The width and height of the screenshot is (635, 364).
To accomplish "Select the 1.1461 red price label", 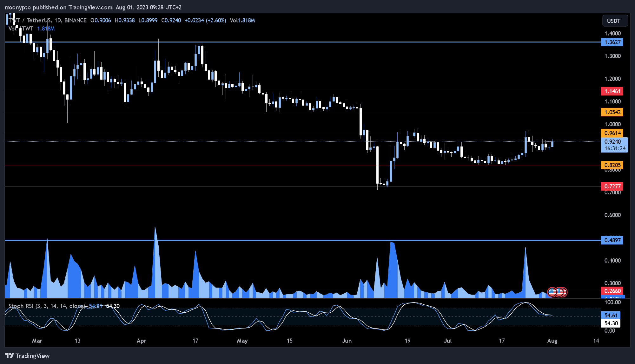I will [612, 91].
